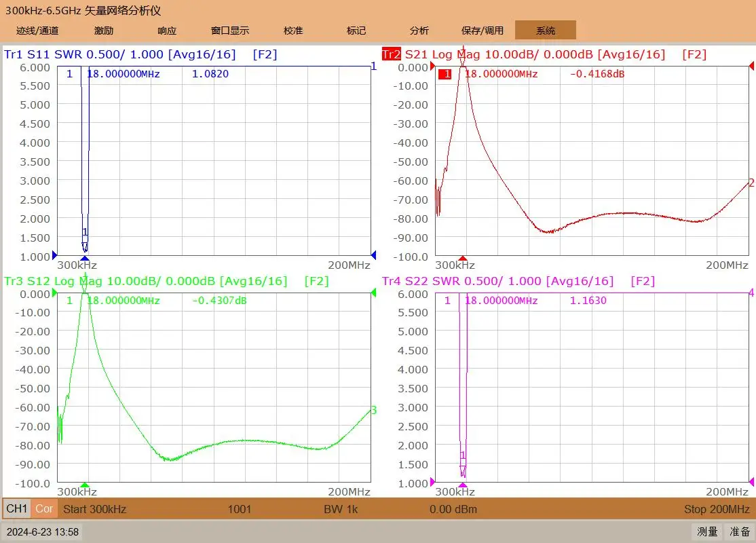Select the red Tr2 trace label
The width and height of the screenshot is (756, 543).
pos(391,54)
